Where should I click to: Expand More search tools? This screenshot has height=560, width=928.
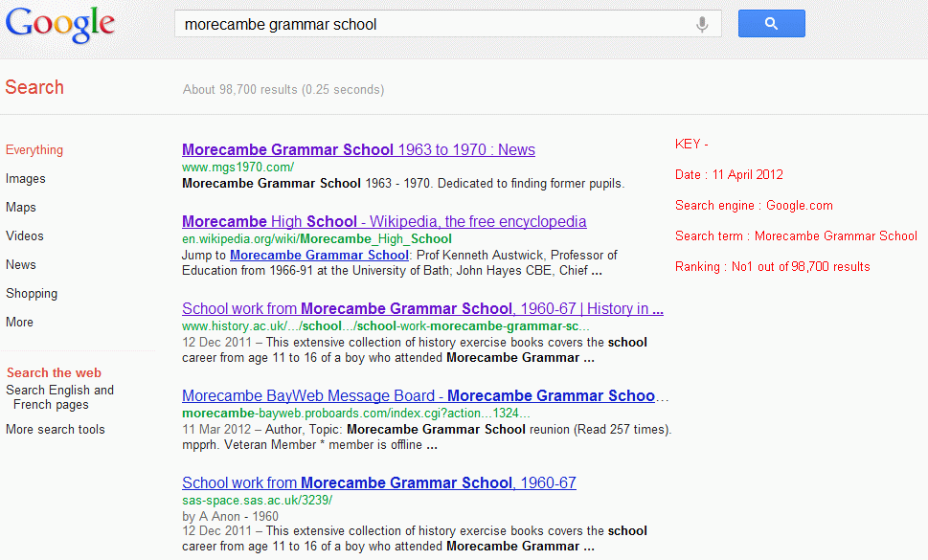(x=56, y=430)
